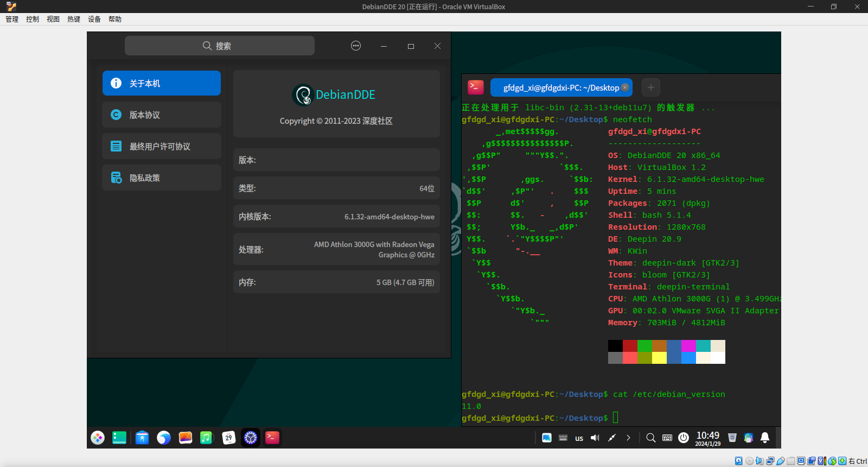The height and width of the screenshot is (467, 868).
Task: Click the 类型 64位 row
Action: (x=336, y=188)
